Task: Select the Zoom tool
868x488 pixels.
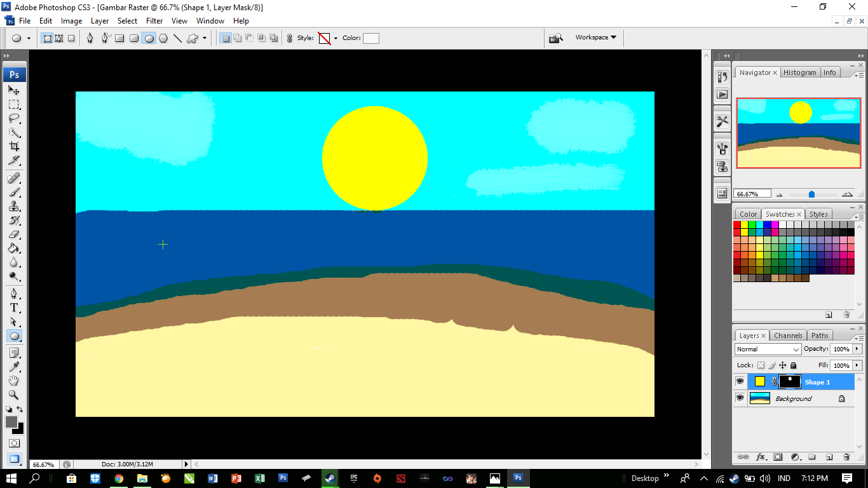Action: (x=14, y=395)
